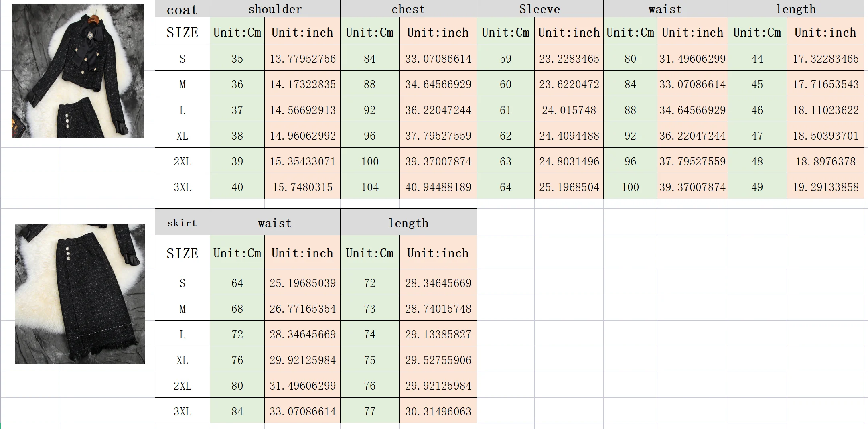Select skirt length inch value 29.13385827
This screenshot has height=429, width=868.
click(438, 334)
